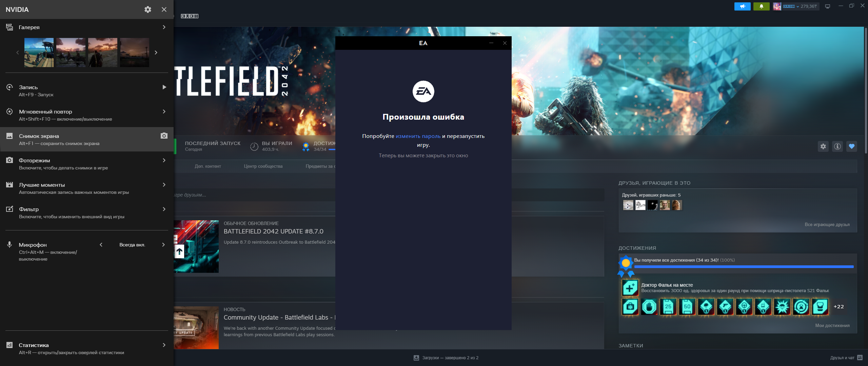The image size is (868, 366).
Task: Expand Фильтр options
Action: [x=164, y=209]
